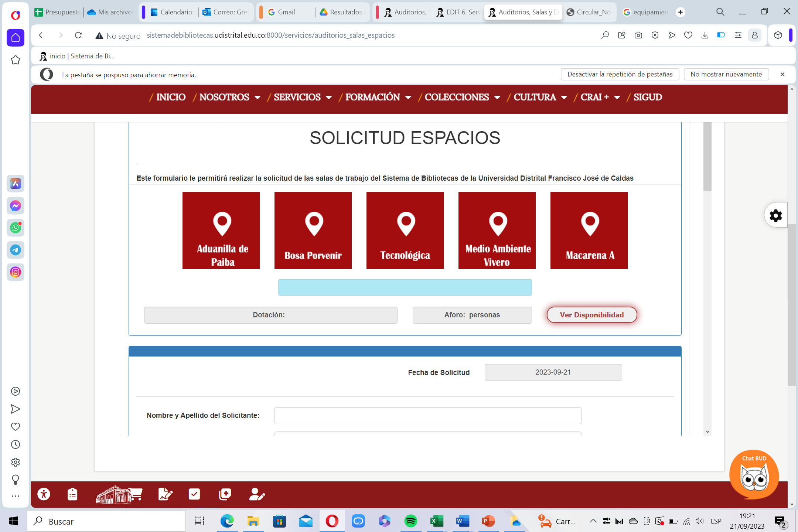Click the snapshot camera icon in address bar
The image size is (798, 532).
point(638,35)
